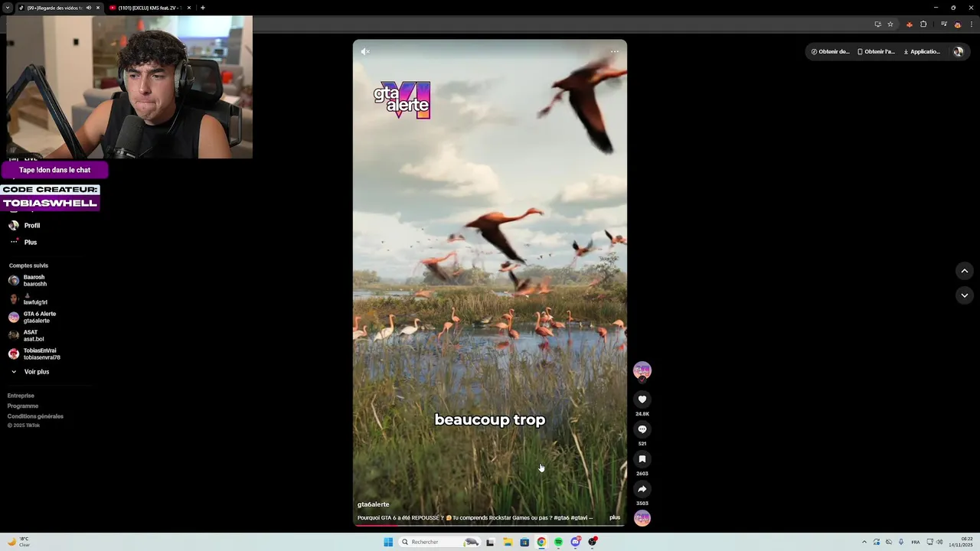Viewport: 980px width, 551px height.
Task: Click the Programme footer link
Action: [x=23, y=406]
